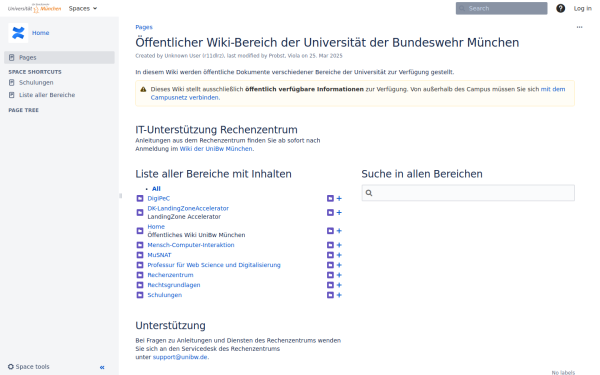Click Suche in allen Bereichen search field

coord(468,193)
